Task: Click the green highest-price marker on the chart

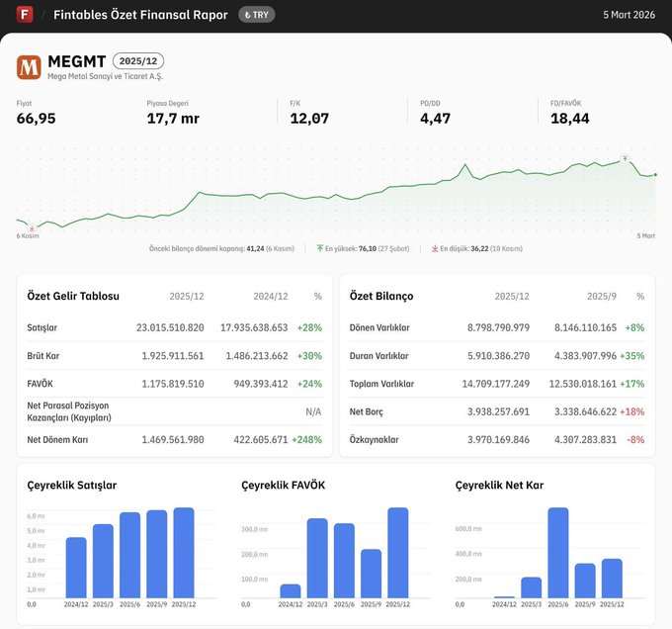Action: click(625, 158)
